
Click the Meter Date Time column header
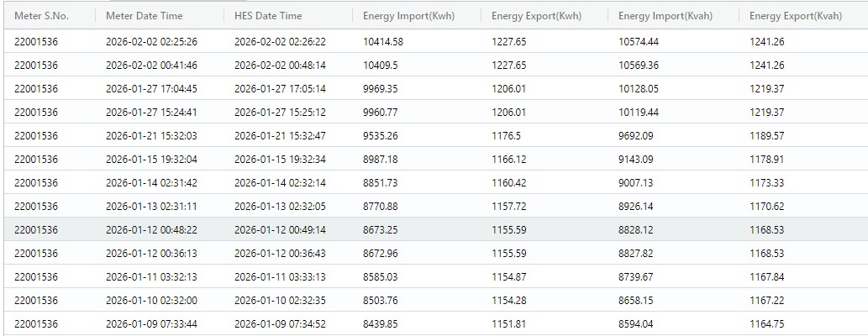point(144,16)
